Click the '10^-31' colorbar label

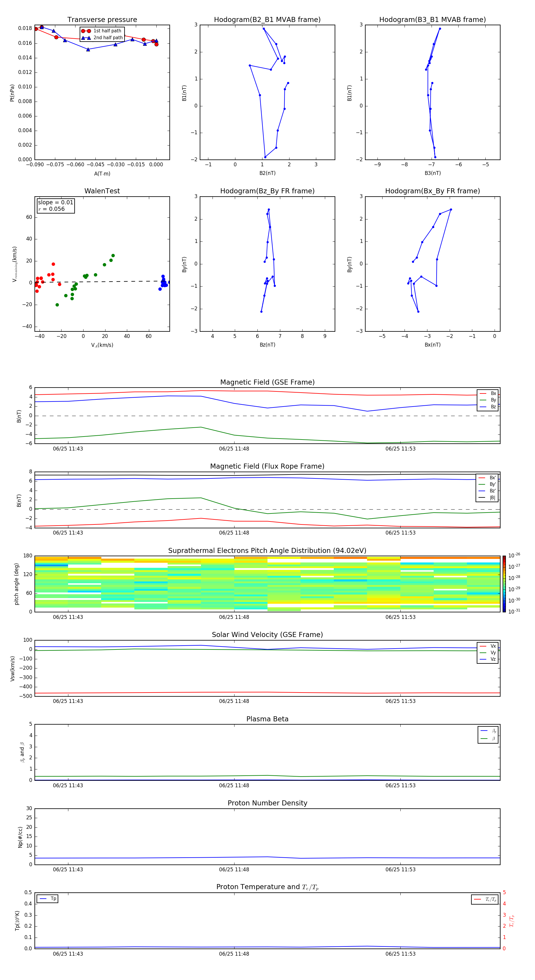coord(514,611)
